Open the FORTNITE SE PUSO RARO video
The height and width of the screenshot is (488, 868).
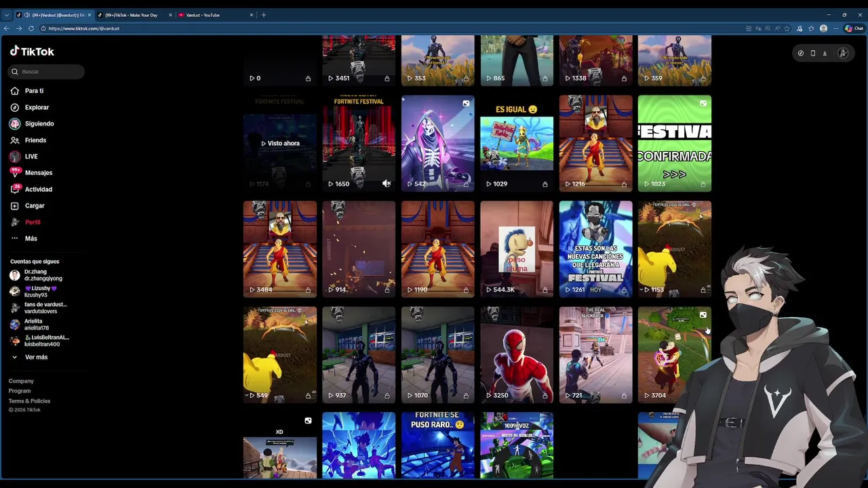(437, 445)
